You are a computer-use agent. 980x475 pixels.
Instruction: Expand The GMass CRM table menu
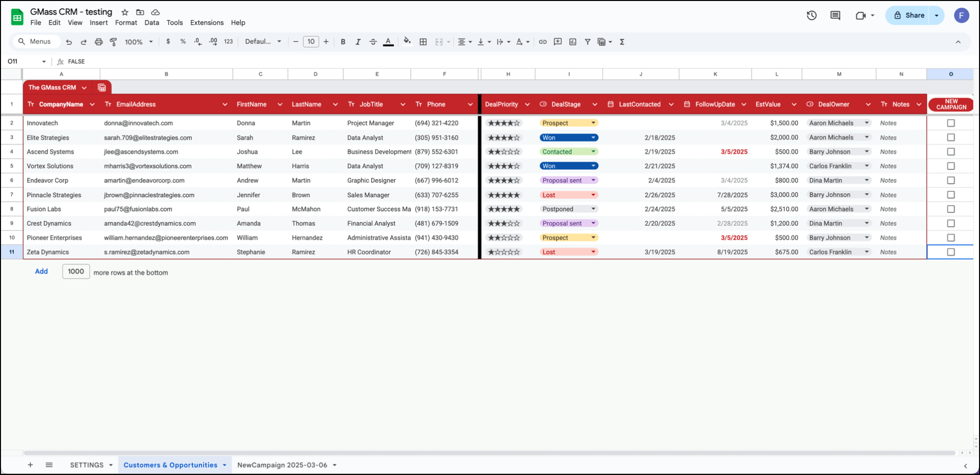84,88
